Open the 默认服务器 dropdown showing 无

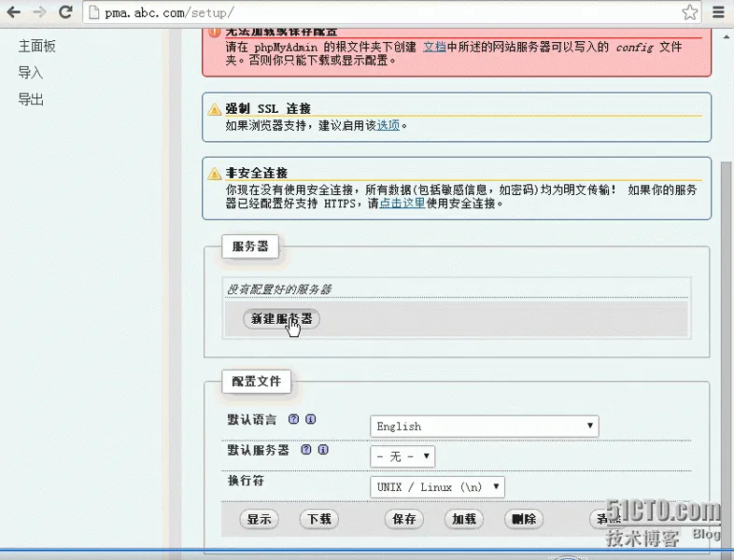(402, 456)
